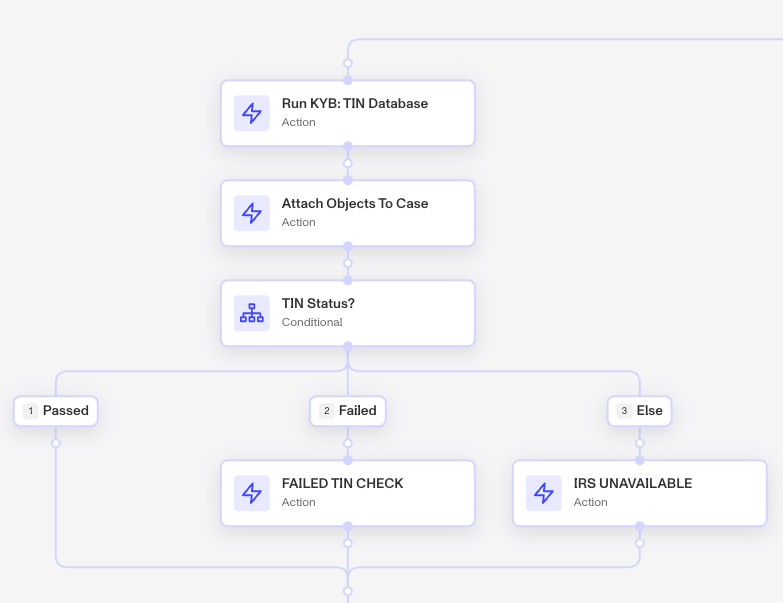Click the add-step connector below IRS UNAVAILABLE
This screenshot has width=783, height=603.
pos(640,543)
